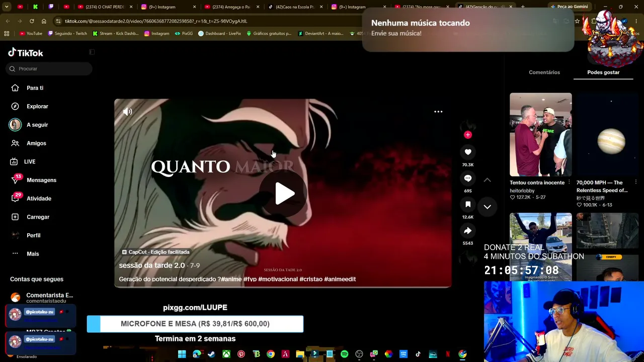The image size is (644, 362).
Task: Play the paused TikTok video
Action: coord(284,194)
